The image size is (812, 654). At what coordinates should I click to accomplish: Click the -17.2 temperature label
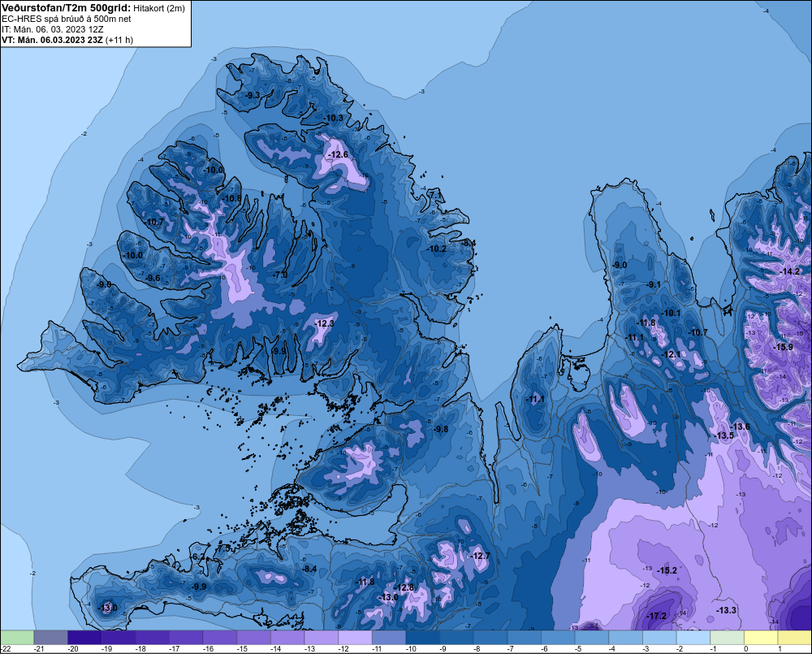pos(657,616)
